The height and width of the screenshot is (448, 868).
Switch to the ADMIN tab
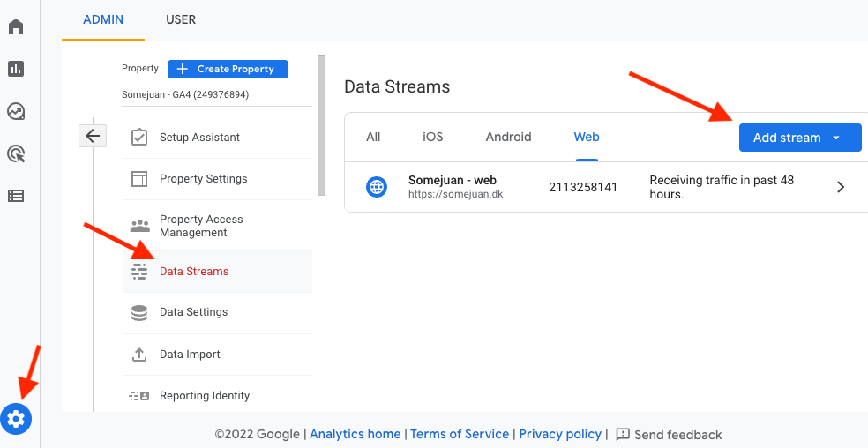(x=103, y=20)
